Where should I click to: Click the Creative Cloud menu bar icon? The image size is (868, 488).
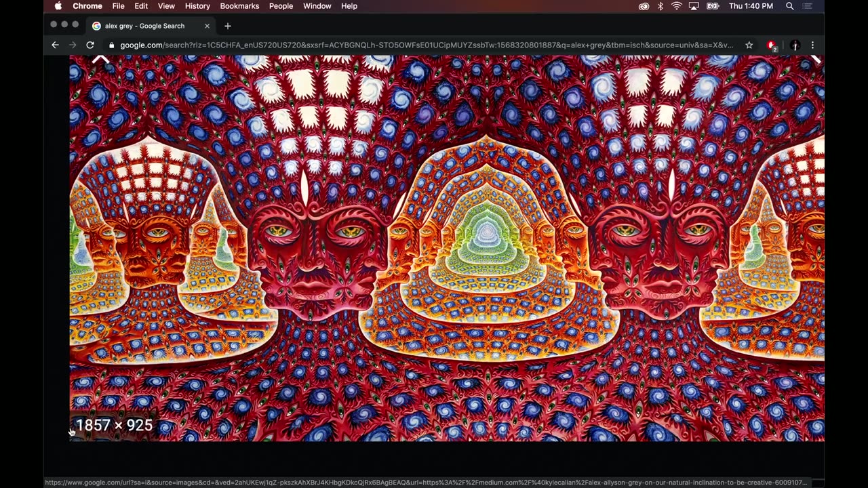[644, 6]
